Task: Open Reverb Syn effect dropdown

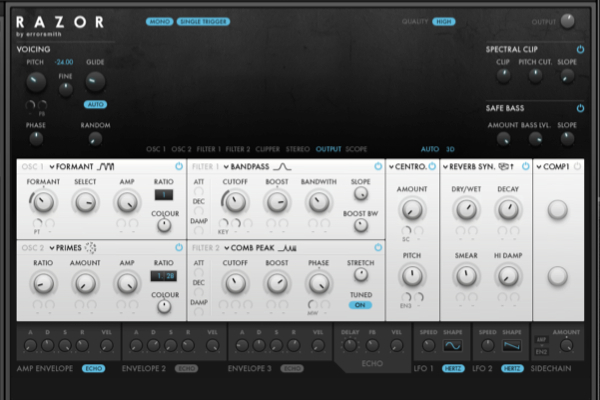Action: coord(470,167)
